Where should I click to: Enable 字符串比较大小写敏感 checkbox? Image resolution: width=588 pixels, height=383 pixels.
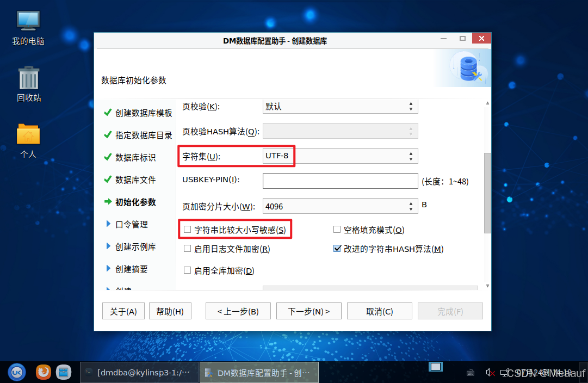coord(188,229)
